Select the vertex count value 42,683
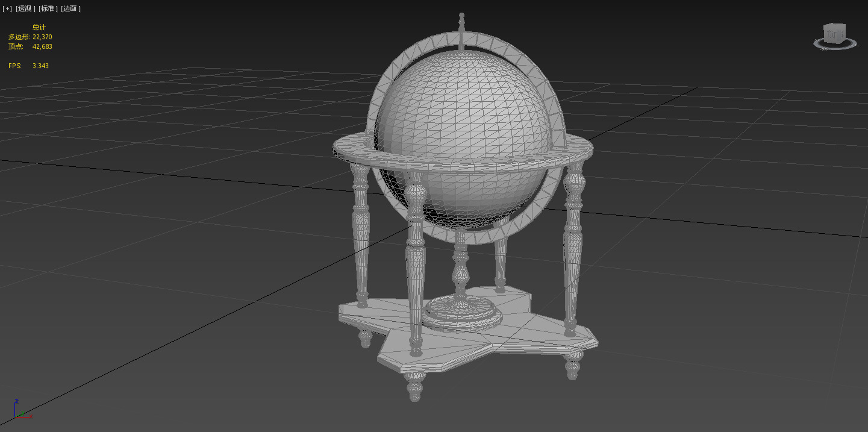This screenshot has height=432, width=868. (x=42, y=46)
